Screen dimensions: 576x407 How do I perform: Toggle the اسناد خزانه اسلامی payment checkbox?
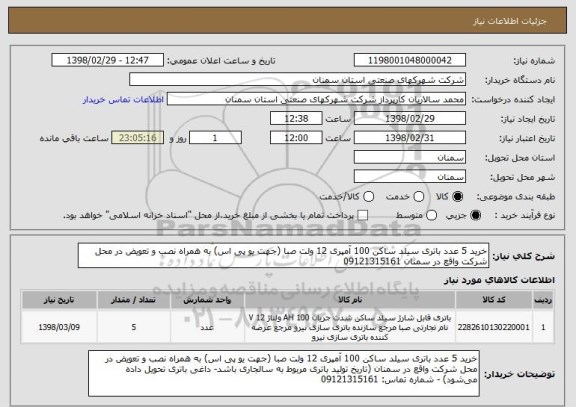tap(363, 216)
